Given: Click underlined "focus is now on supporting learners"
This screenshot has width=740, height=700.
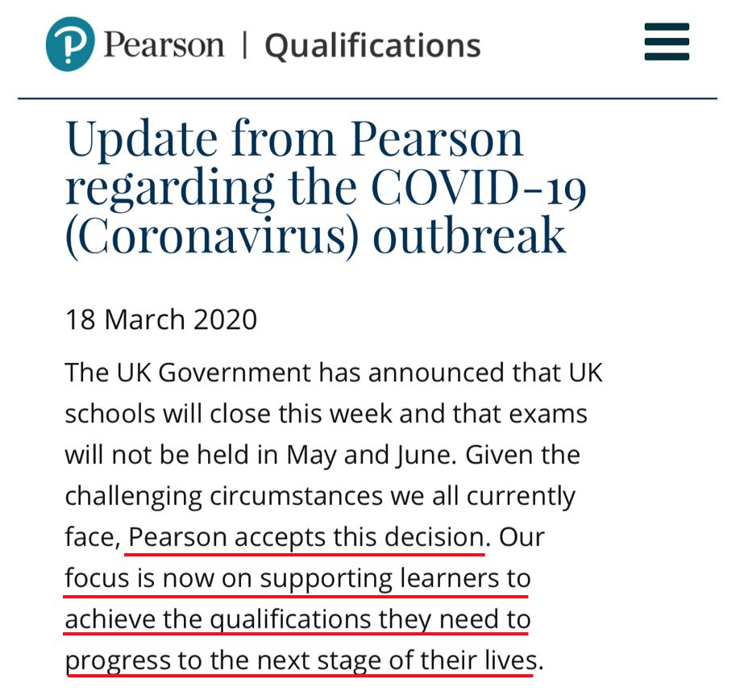Looking at the screenshot, I should point(297,578).
